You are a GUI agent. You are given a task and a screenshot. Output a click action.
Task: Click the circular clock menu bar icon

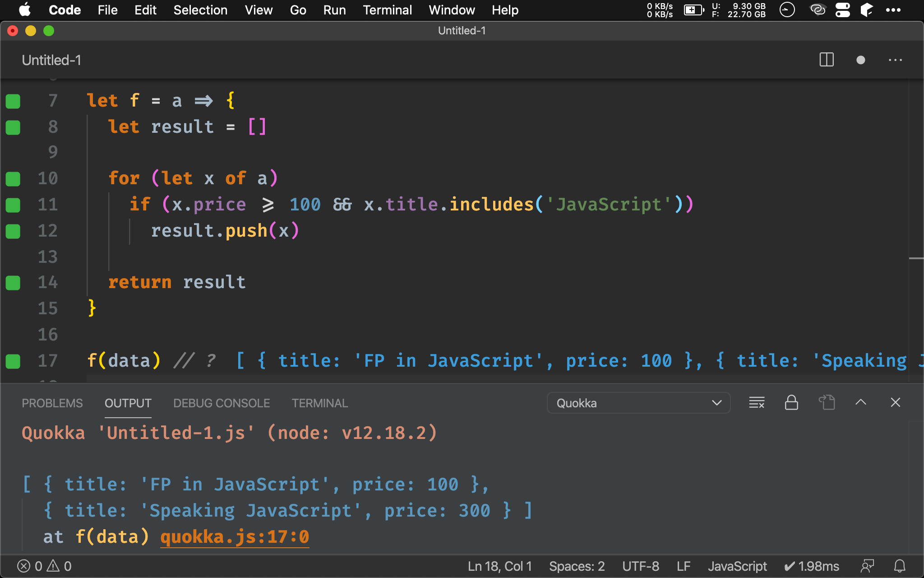787,9
